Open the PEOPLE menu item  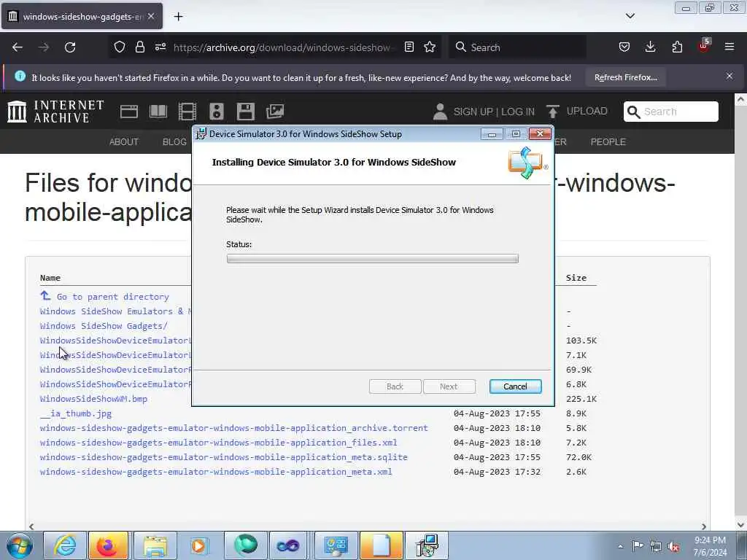608,142
